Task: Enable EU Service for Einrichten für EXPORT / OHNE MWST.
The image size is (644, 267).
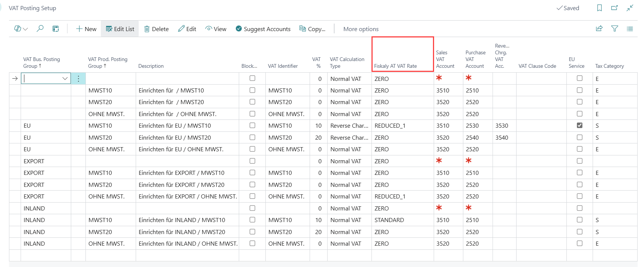Action: [x=580, y=196]
